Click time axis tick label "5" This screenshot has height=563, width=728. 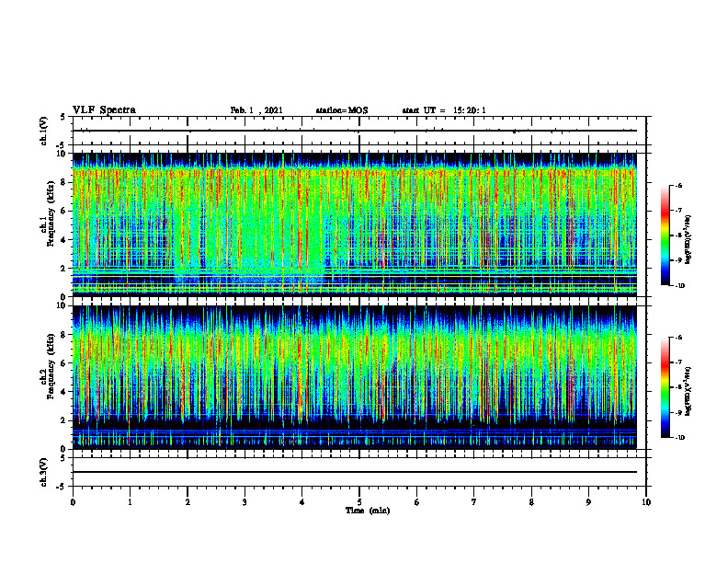[359, 502]
